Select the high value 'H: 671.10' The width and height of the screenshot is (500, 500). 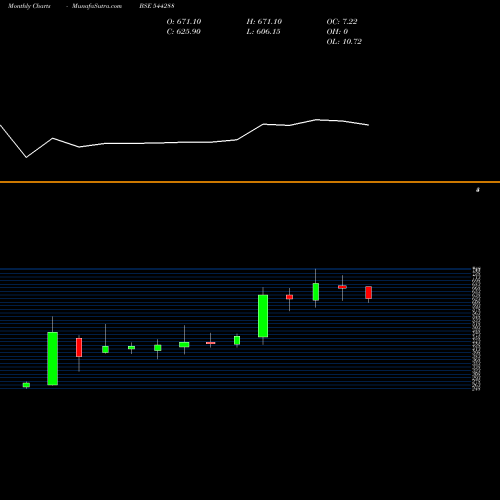[x=264, y=22]
